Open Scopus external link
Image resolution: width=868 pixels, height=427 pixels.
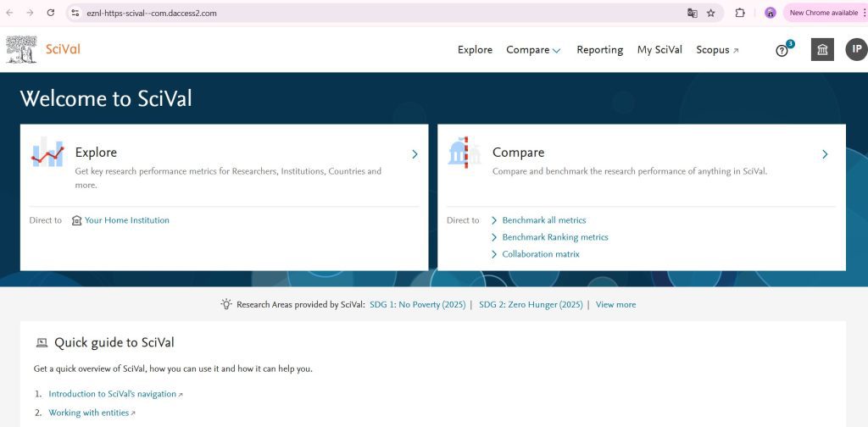pos(717,50)
